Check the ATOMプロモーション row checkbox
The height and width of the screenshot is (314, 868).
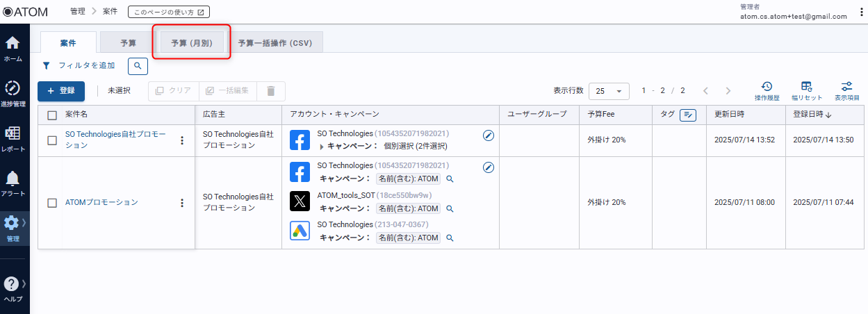[52, 203]
